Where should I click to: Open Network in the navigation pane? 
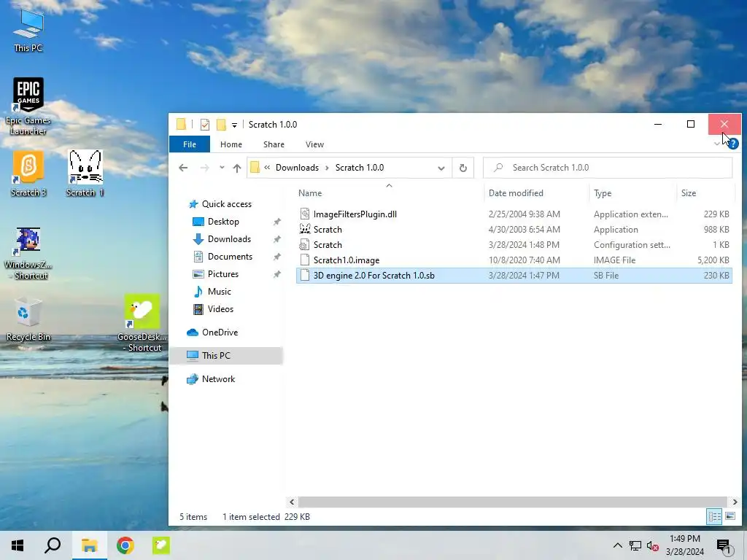(x=218, y=379)
